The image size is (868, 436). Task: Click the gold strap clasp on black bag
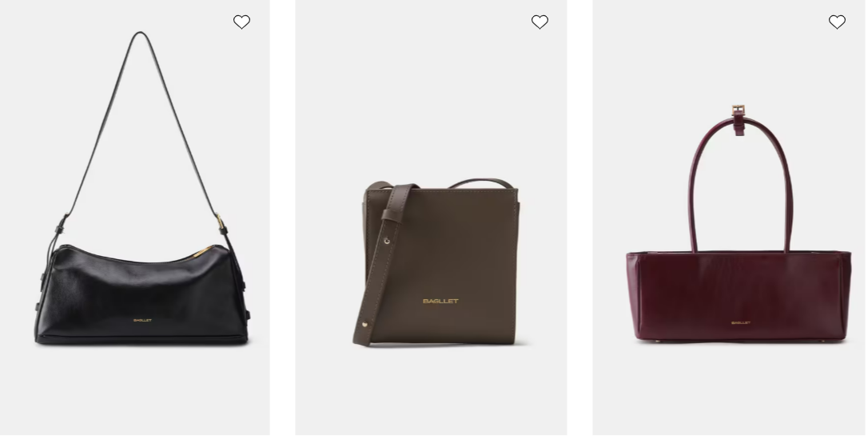(221, 223)
